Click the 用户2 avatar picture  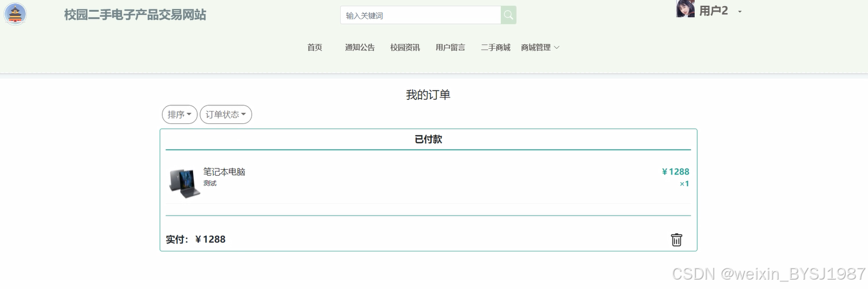click(x=685, y=9)
